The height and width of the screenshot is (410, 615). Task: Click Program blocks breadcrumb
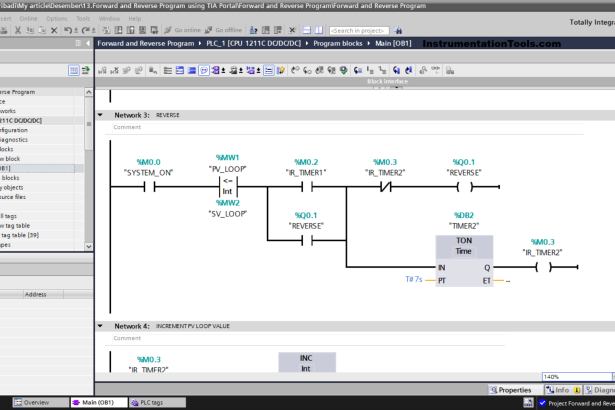pos(338,43)
